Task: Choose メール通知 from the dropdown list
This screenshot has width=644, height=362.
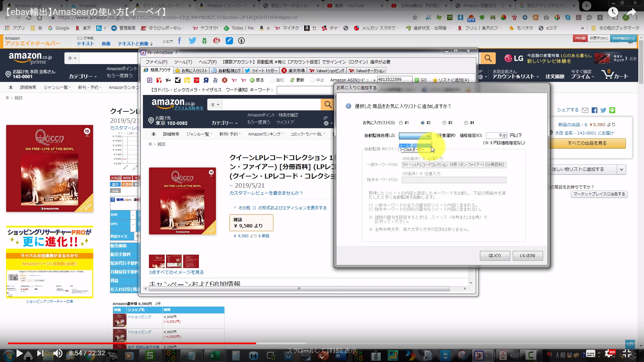Action: 415,146
